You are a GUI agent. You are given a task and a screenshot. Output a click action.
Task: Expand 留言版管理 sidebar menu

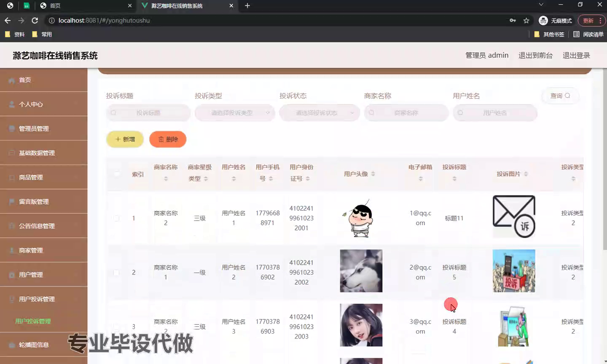click(44, 202)
